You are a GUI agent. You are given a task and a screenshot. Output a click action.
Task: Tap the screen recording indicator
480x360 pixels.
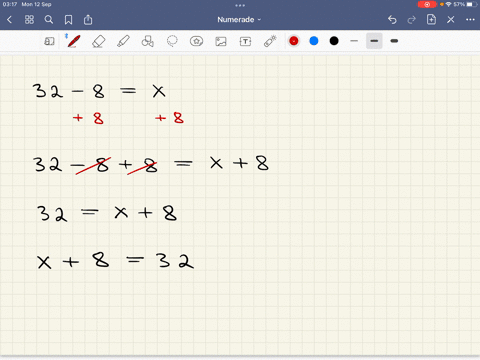[427, 4]
